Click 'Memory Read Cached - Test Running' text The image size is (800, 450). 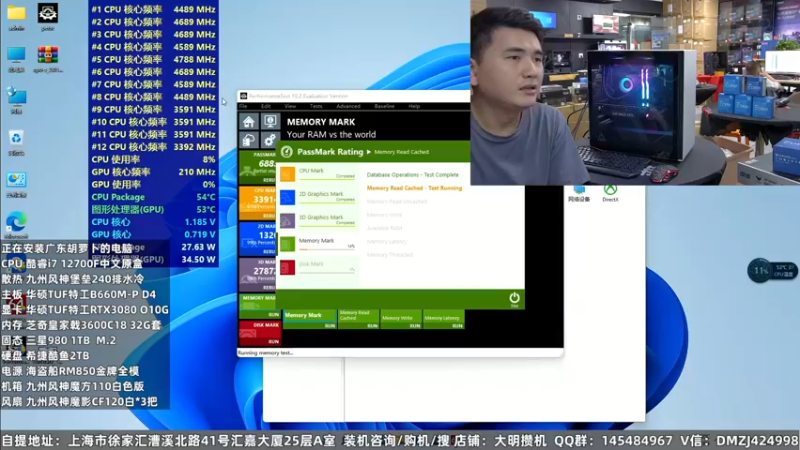coord(414,188)
